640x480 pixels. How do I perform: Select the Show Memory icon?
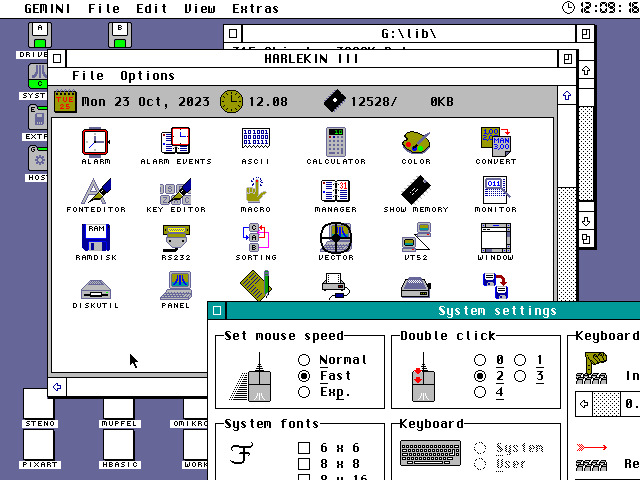click(x=415, y=190)
